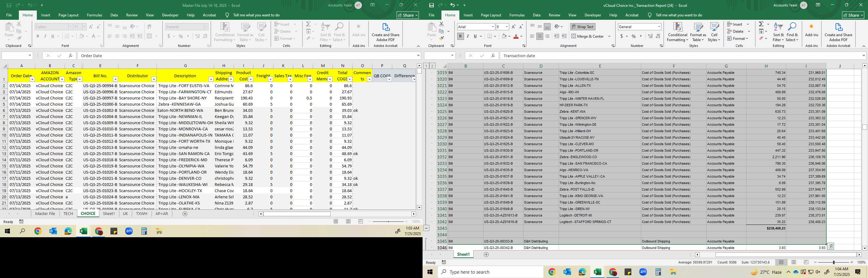Open Zoom app from right taskbar

coord(643,272)
